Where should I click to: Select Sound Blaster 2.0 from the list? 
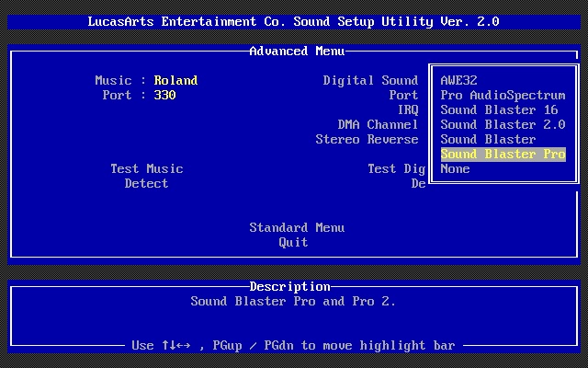(501, 124)
